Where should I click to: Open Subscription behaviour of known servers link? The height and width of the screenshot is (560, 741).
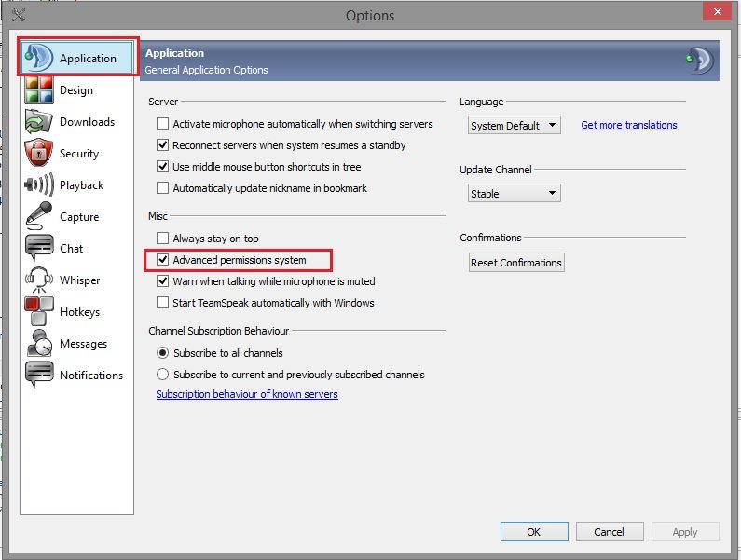coord(247,394)
